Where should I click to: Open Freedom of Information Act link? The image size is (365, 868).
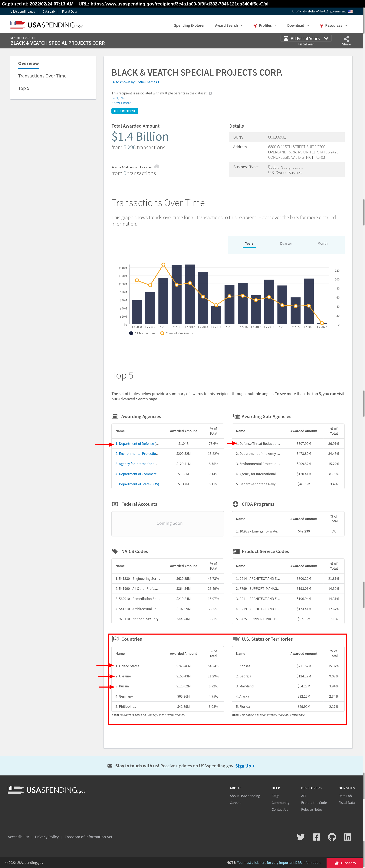(x=88, y=837)
